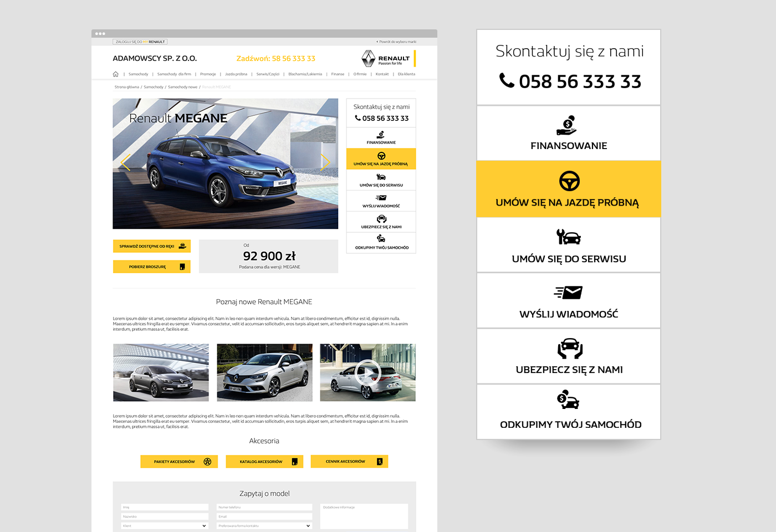This screenshot has height=532, width=776.
Task: Click the phone icon in the enlarged contact panel
Action: (507, 80)
